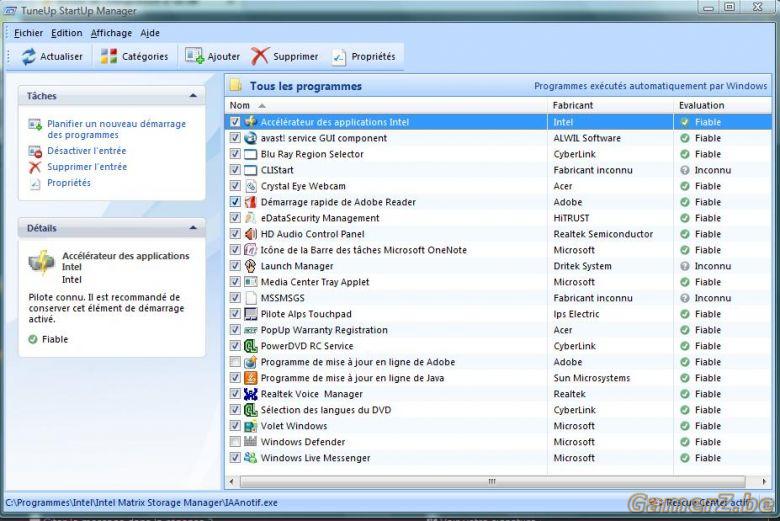Click the avast! service GUI component icon

251,138
